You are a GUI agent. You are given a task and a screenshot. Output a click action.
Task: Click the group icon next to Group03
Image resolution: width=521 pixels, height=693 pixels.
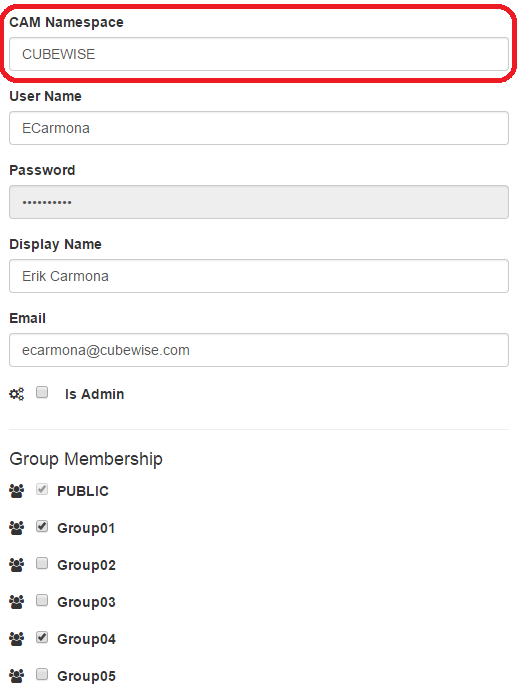coord(17,602)
